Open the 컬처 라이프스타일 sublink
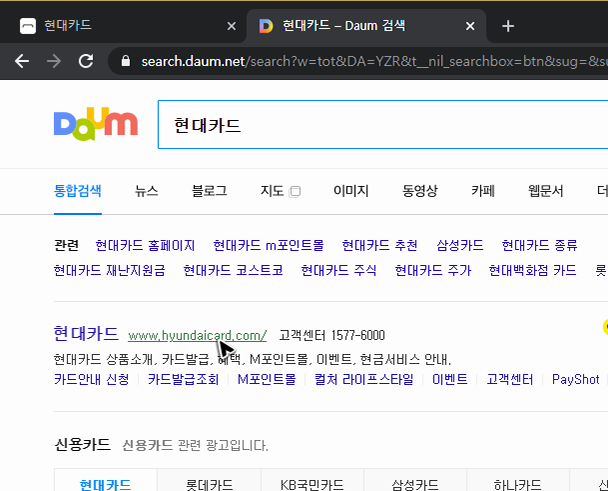This screenshot has height=491, width=608. point(364,379)
